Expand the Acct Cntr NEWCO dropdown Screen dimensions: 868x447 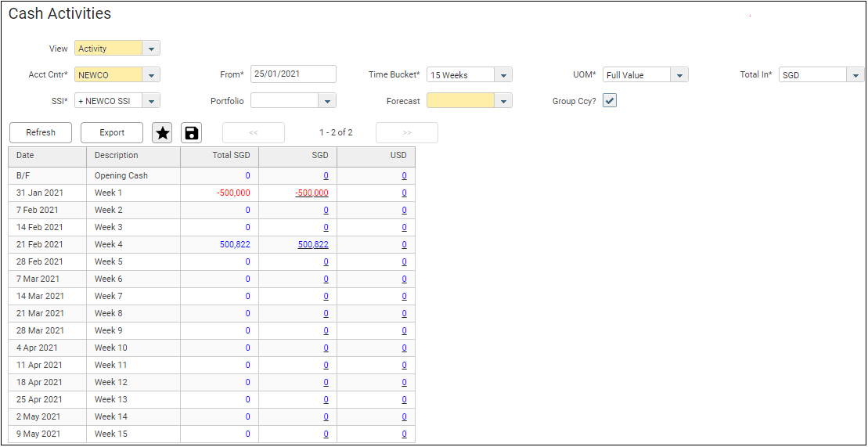[x=152, y=75]
